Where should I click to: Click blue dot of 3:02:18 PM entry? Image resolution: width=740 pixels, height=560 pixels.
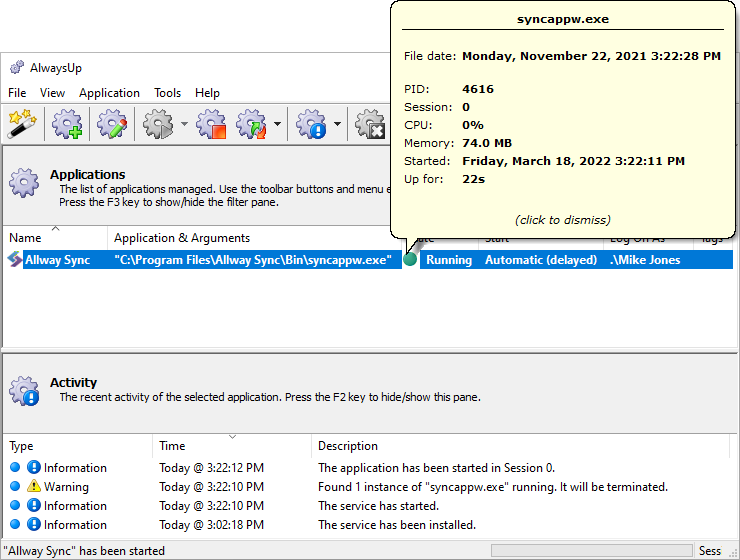point(15,524)
